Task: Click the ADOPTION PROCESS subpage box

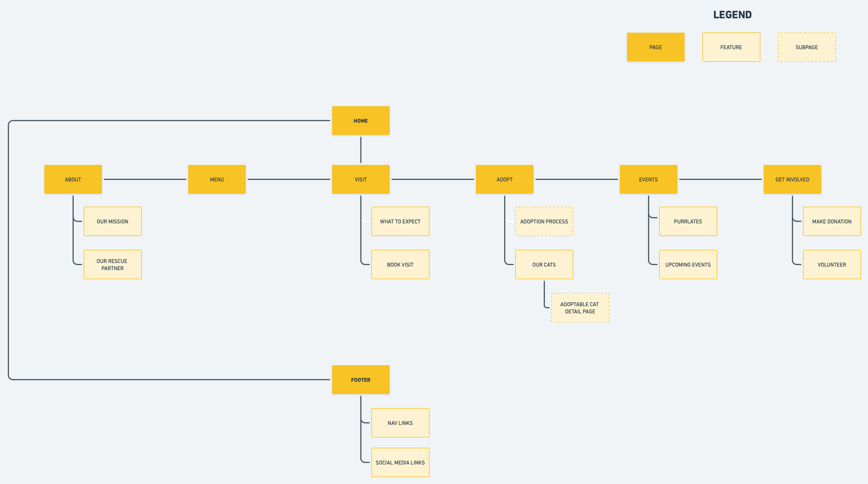Action: [x=544, y=221]
